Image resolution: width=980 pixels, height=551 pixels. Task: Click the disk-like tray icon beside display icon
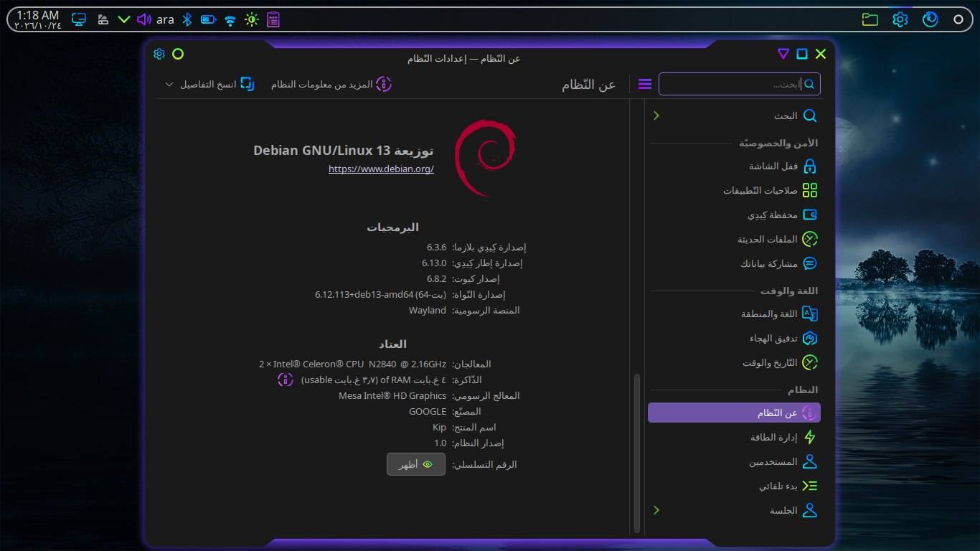[103, 19]
